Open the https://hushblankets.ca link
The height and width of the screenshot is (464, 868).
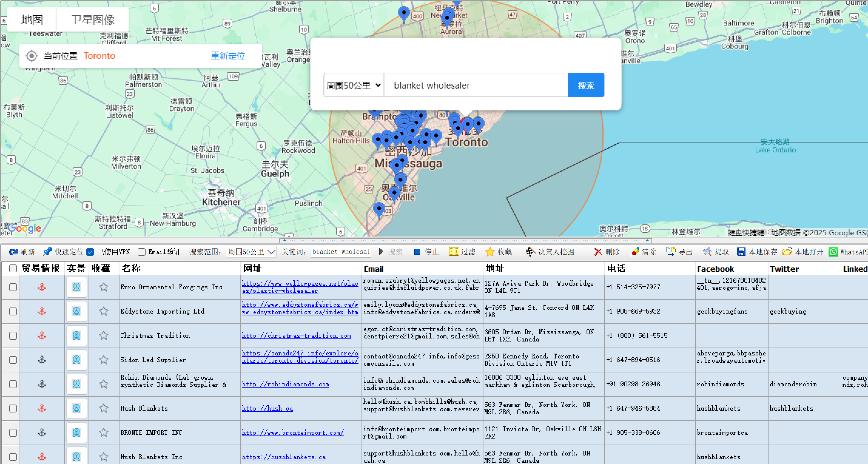tap(284, 457)
